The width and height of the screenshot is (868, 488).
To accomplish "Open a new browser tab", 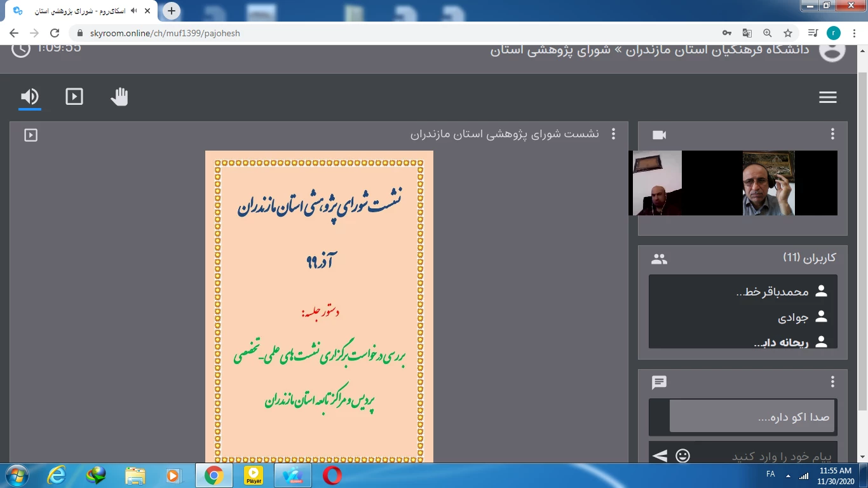I will click(x=172, y=11).
